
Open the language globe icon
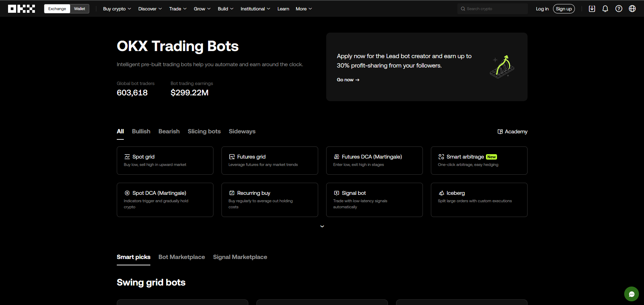[x=632, y=9]
